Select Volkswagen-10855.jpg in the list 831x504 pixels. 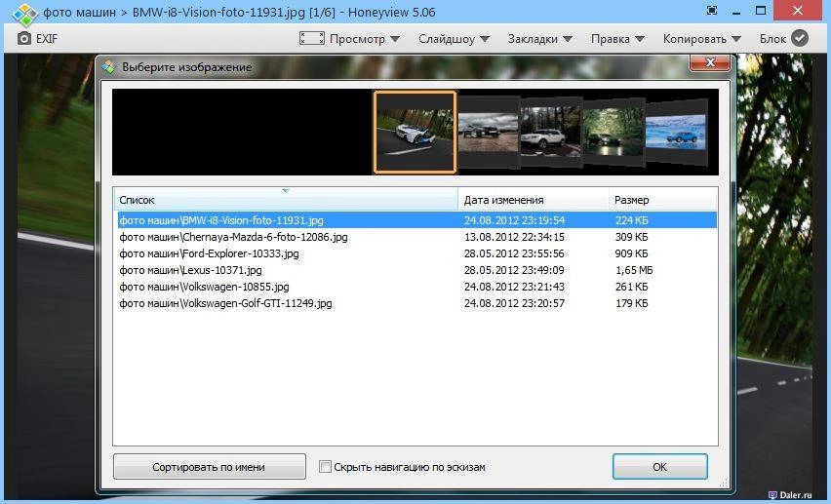tap(204, 287)
